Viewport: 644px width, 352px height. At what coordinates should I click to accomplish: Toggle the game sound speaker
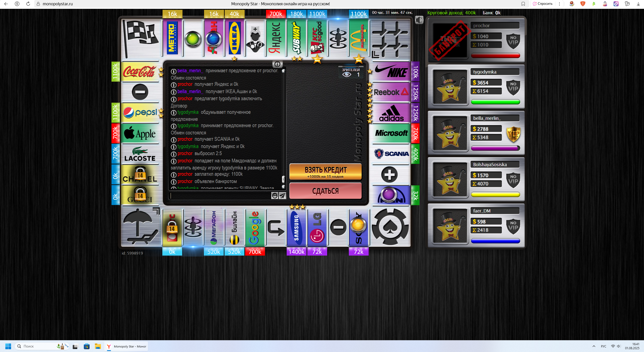point(419,20)
